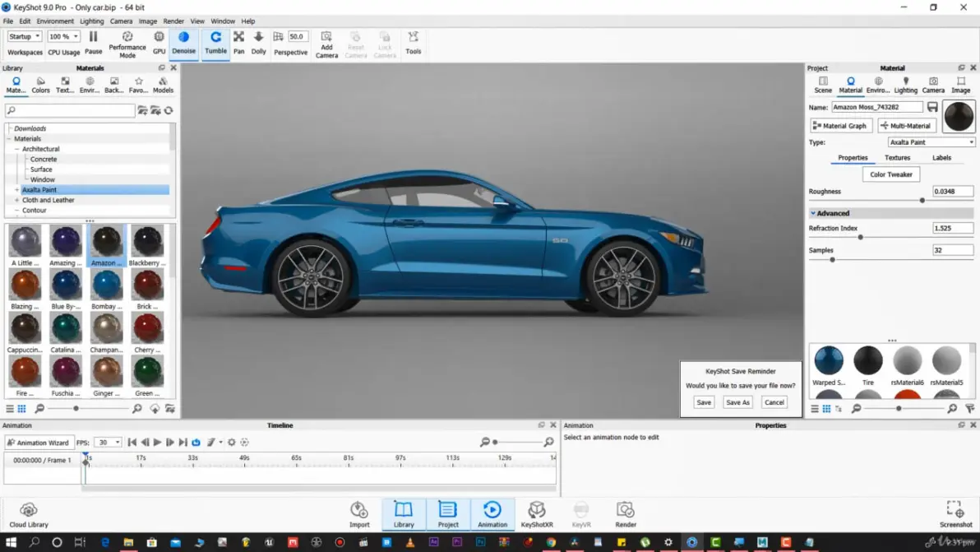This screenshot has height=552, width=980.
Task: Cancel the KeyShot Save Reminder
Action: [774, 402]
